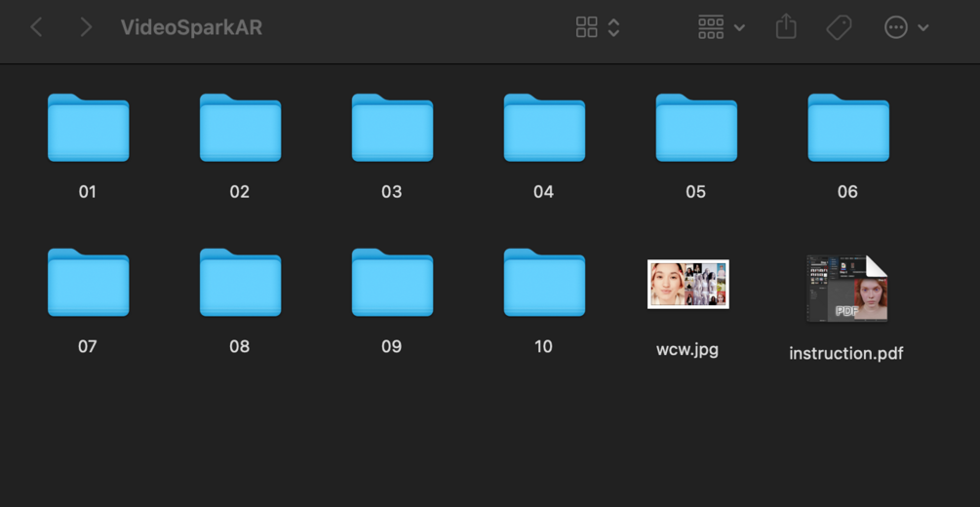Image resolution: width=980 pixels, height=507 pixels.
Task: Select the wcw.jpg image thumbnail
Action: pos(688,285)
